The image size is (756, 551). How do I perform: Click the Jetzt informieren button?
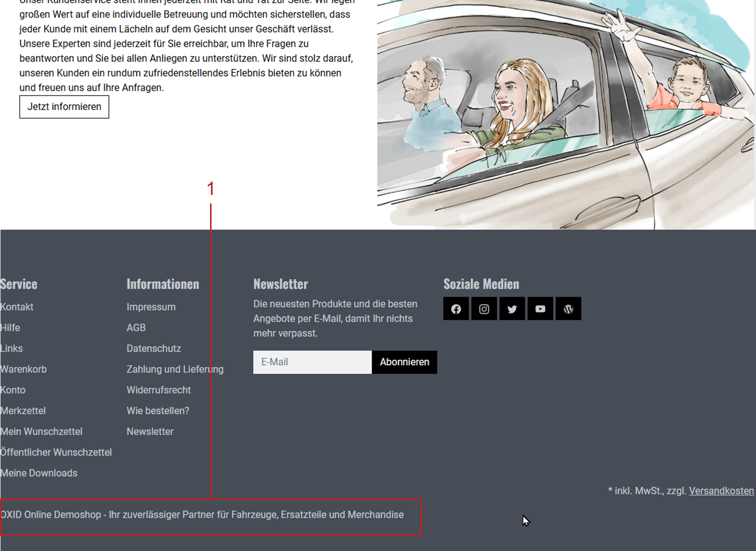[64, 107]
